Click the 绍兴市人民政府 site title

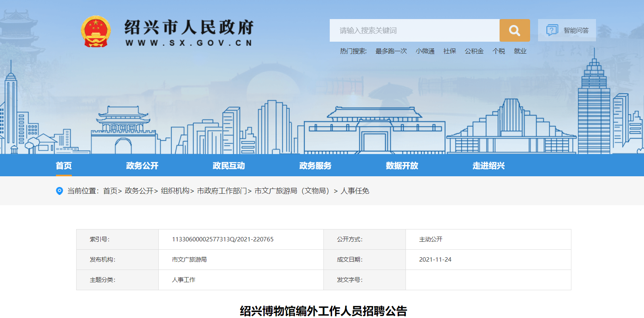(189, 27)
